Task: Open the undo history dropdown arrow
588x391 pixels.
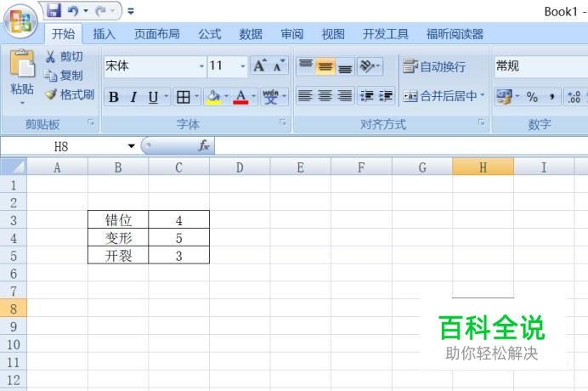Action: coord(86,11)
